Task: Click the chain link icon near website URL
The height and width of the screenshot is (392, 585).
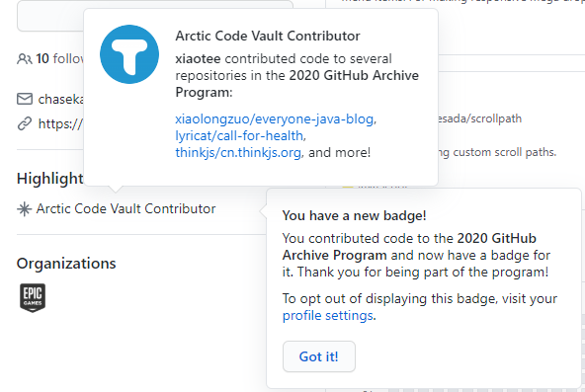Action: pyautogui.click(x=25, y=123)
